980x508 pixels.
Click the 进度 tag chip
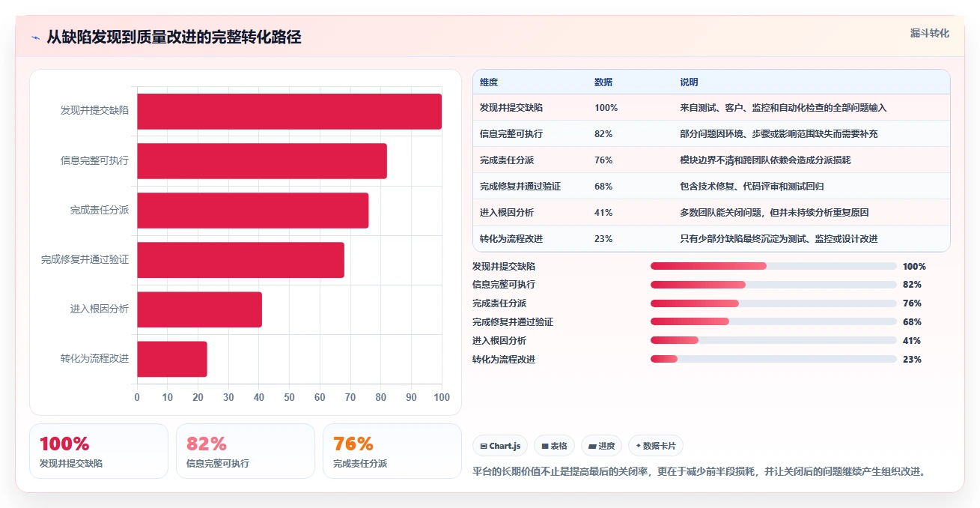click(x=601, y=446)
